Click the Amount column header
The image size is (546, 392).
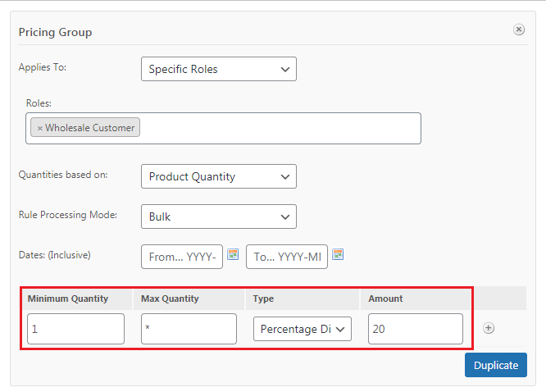click(x=385, y=299)
